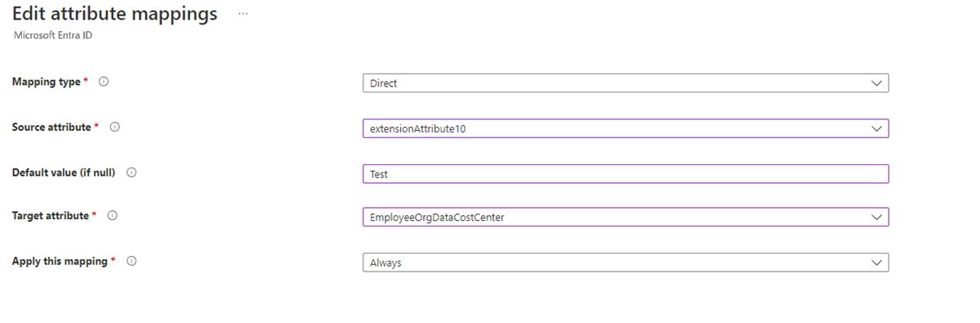Open the ellipsis menu beside the page title

tap(243, 15)
